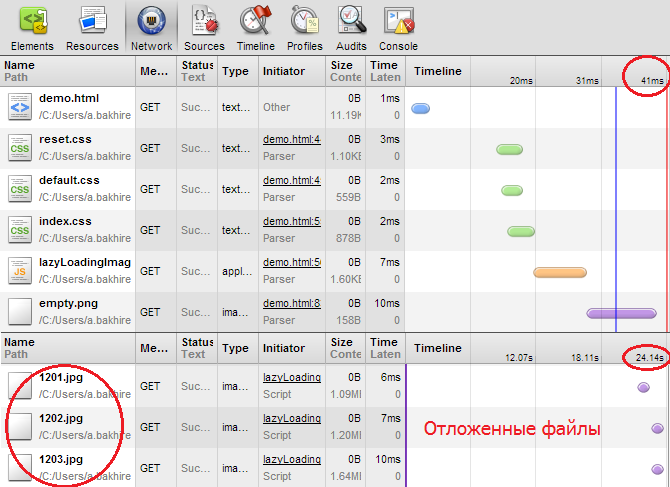The height and width of the screenshot is (487, 670).
Task: Open lazyLoading initiator link for 1202.jpg
Action: [292, 418]
